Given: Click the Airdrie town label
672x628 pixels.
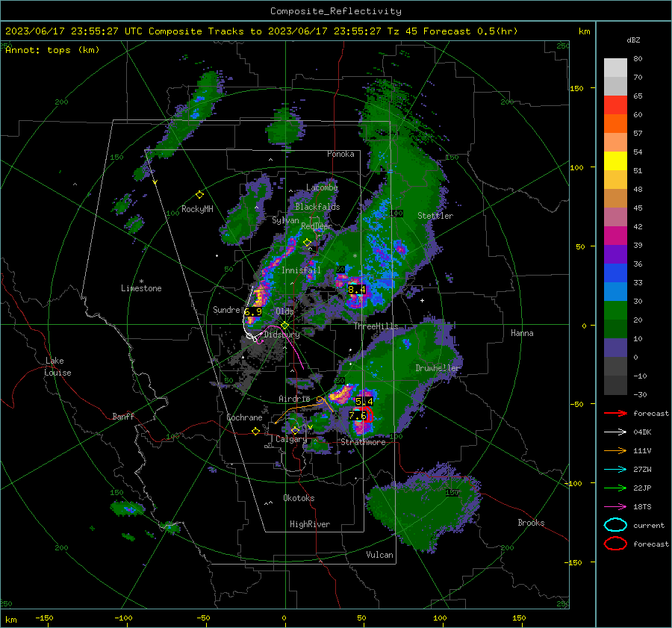Looking at the screenshot, I should pyautogui.click(x=294, y=399).
